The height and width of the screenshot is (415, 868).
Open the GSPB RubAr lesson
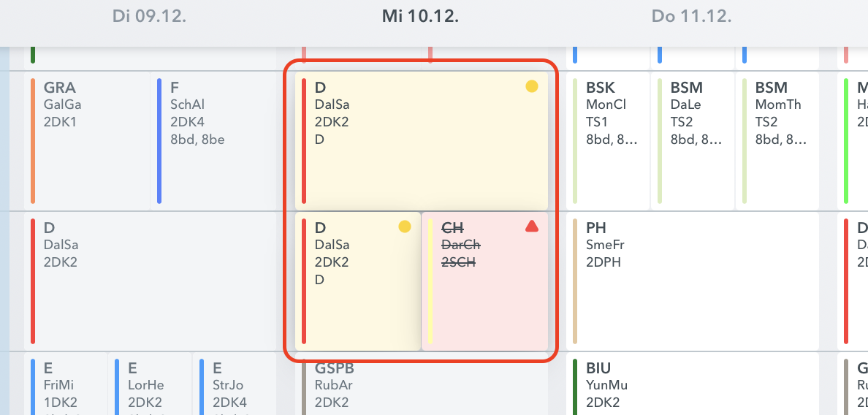422,386
